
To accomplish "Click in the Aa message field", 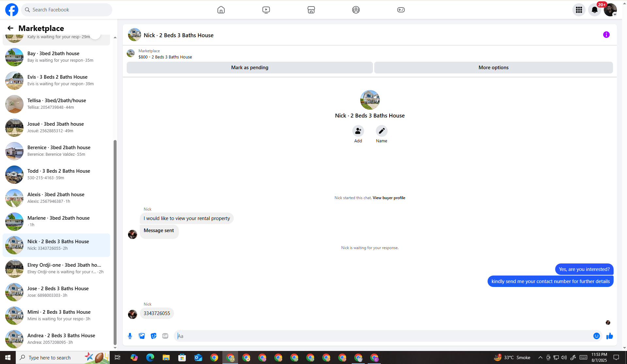I will [x=382, y=336].
